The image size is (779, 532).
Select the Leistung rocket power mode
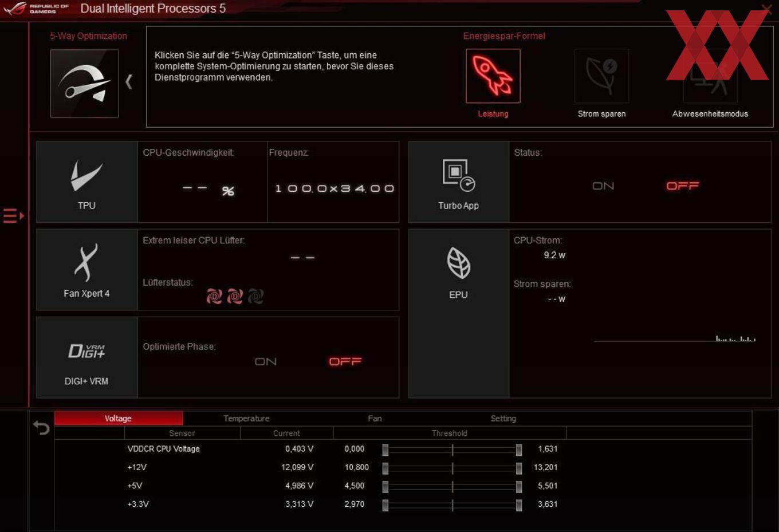[493, 76]
